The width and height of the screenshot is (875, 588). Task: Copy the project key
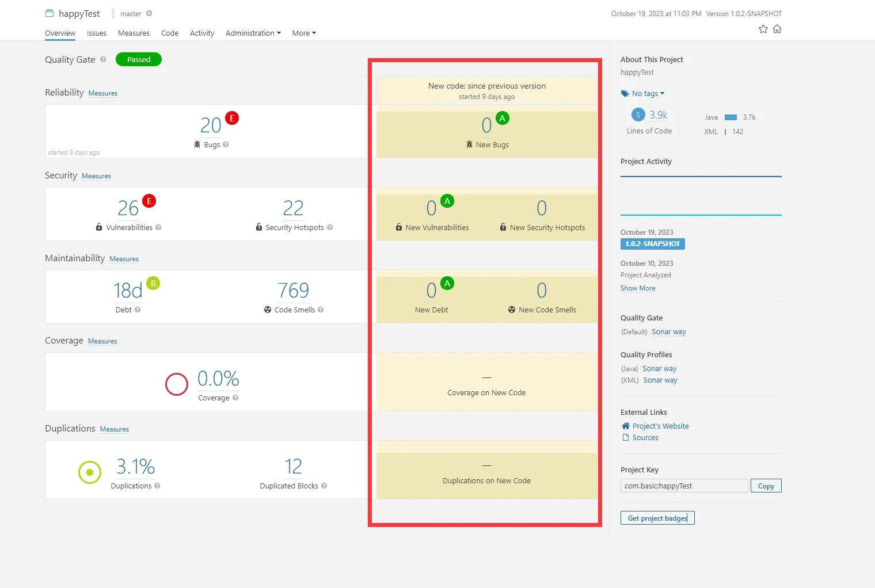pos(766,486)
